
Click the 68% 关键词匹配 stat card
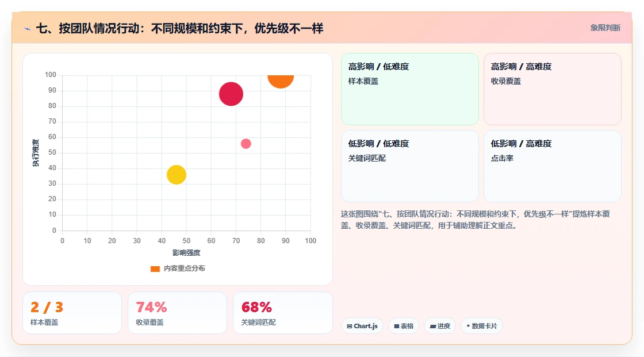[x=282, y=313]
